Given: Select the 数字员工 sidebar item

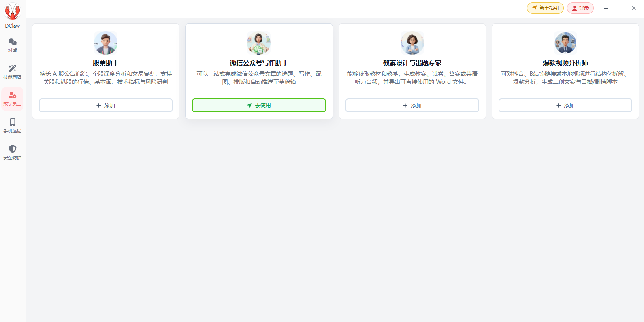Looking at the screenshot, I should pyautogui.click(x=13, y=99).
